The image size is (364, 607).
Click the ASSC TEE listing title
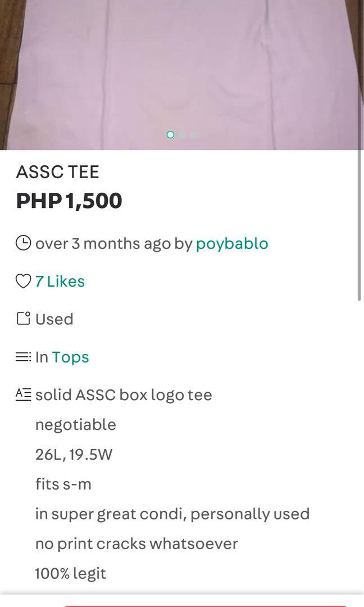click(x=58, y=172)
